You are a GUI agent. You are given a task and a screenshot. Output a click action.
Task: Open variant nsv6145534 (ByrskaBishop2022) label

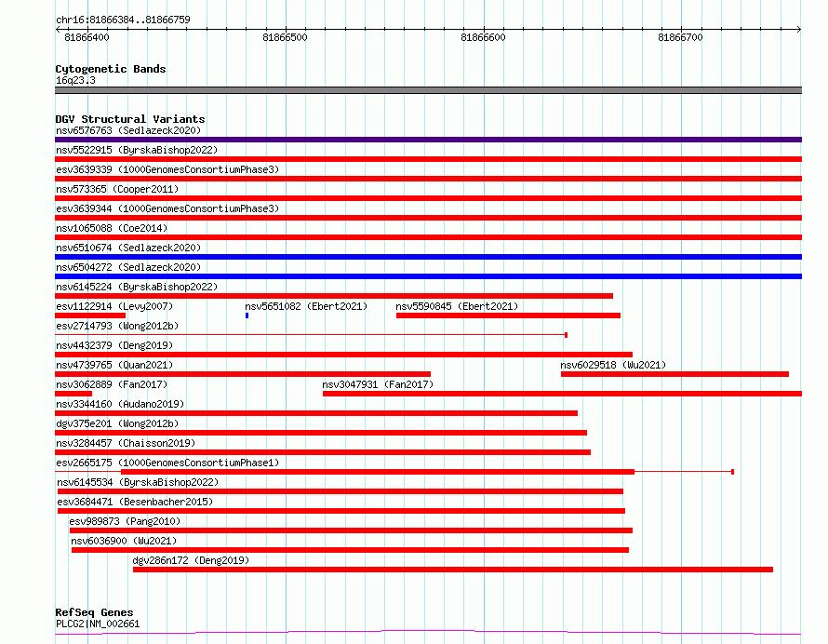pos(138,482)
